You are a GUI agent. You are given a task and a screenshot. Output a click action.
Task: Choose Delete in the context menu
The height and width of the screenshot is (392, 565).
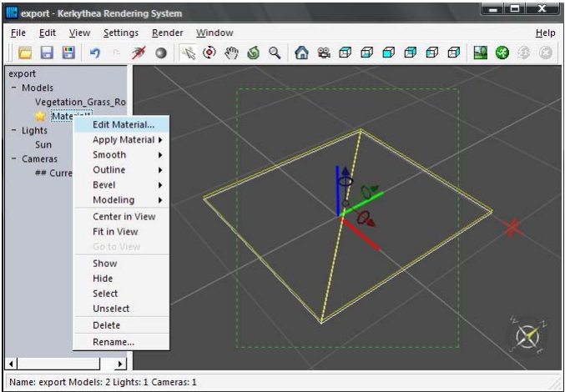click(x=122, y=325)
